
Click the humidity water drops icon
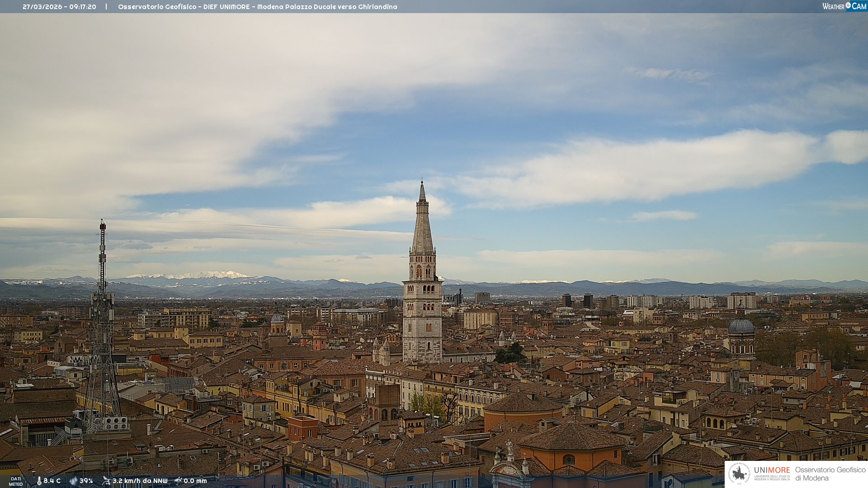coord(73,481)
